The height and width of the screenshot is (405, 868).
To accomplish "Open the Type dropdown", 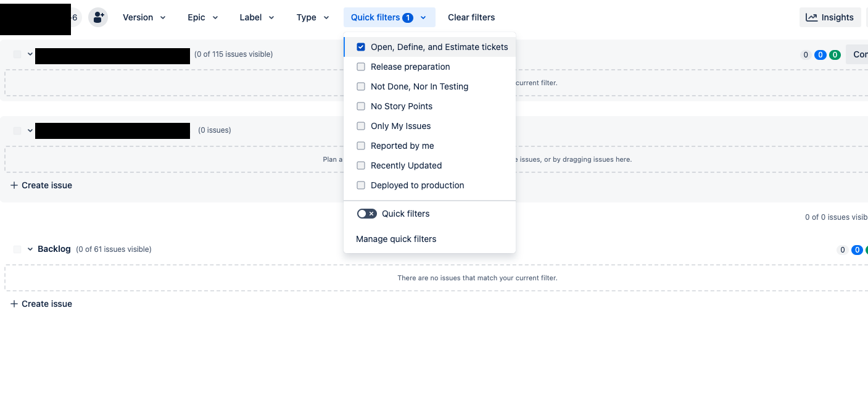I will coord(313,17).
